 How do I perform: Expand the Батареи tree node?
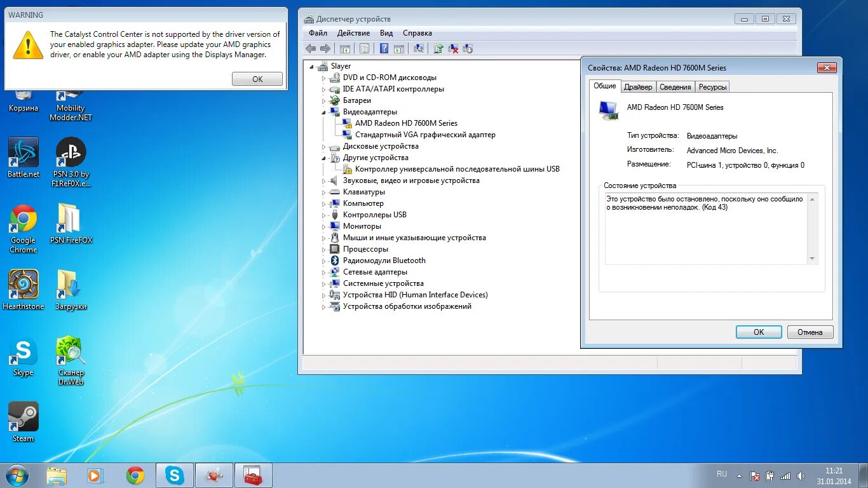click(323, 100)
